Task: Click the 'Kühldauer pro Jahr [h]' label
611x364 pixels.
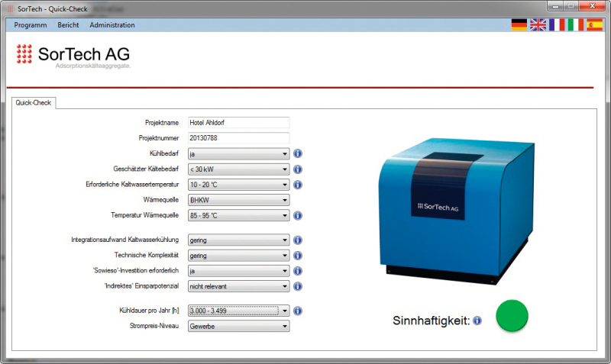Action: click(149, 311)
